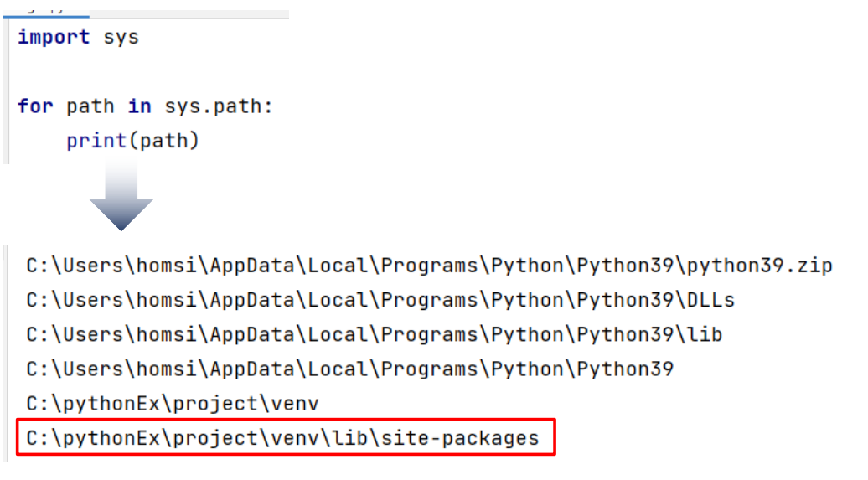Click the in keyword of the loop
This screenshot has height=480, width=868.
pos(139,106)
